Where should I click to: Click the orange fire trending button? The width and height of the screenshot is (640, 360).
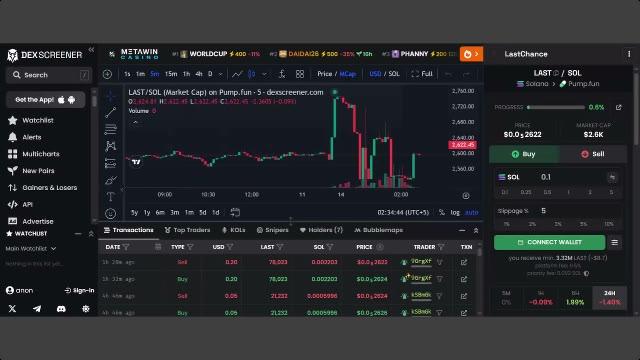coord(471,54)
